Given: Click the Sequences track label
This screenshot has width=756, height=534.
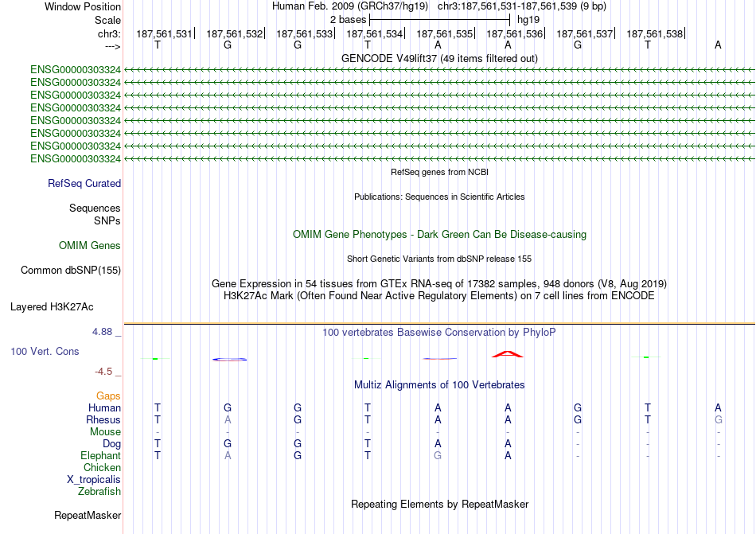Looking at the screenshot, I should coord(95,209).
